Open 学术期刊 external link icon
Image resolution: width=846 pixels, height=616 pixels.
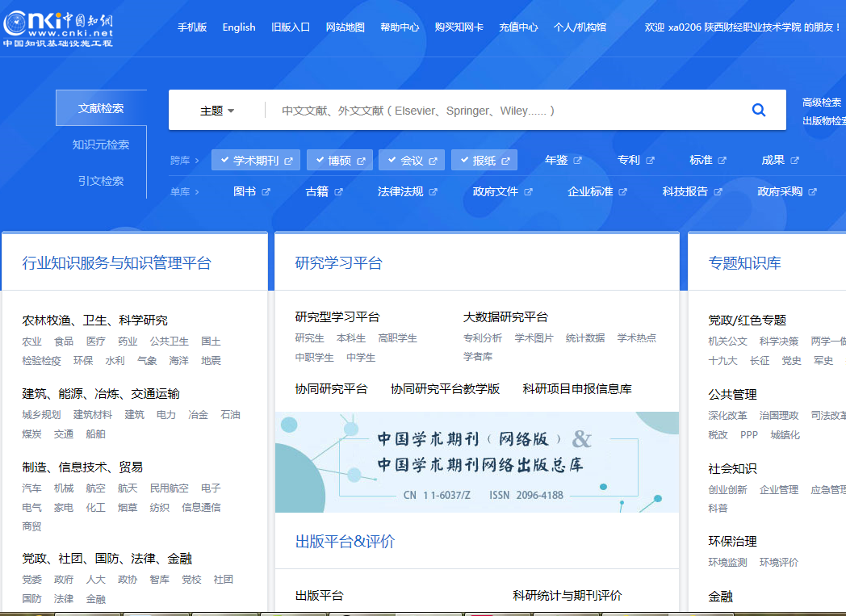point(288,161)
